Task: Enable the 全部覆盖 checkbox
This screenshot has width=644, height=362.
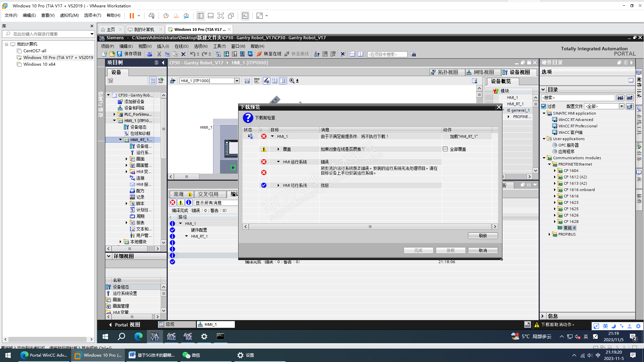Action: [x=445, y=149]
